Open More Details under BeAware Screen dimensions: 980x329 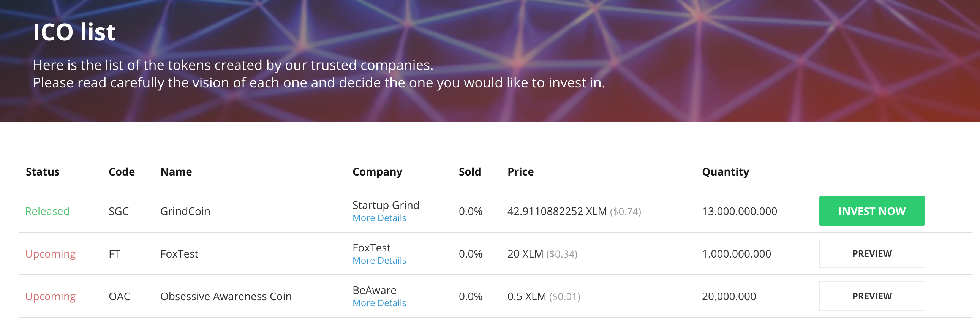point(379,304)
